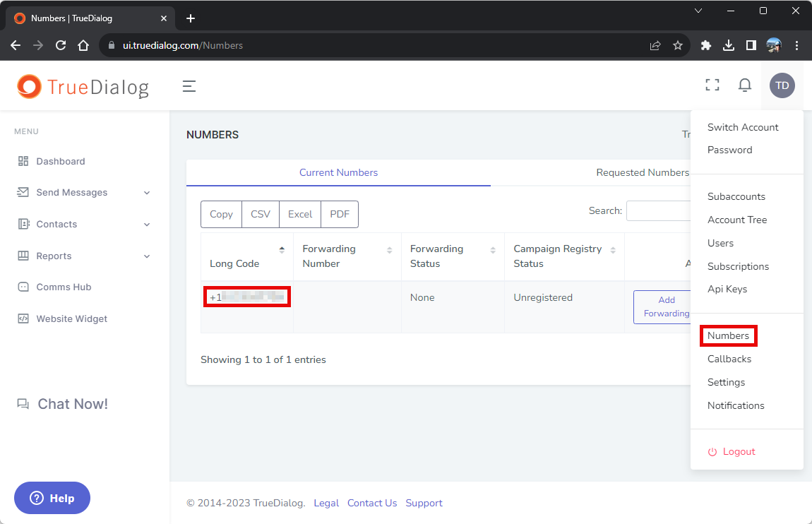812x524 pixels.
Task: Expand the Reports submenu chevron
Action: 147,256
